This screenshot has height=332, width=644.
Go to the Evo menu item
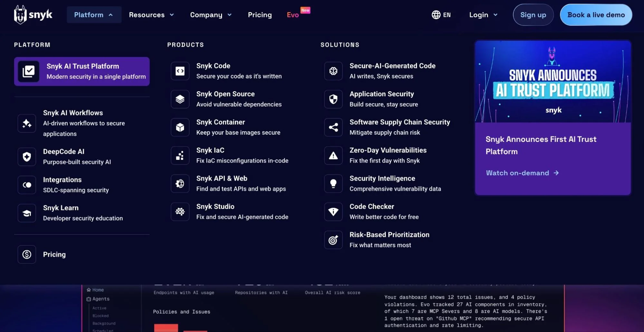click(293, 15)
